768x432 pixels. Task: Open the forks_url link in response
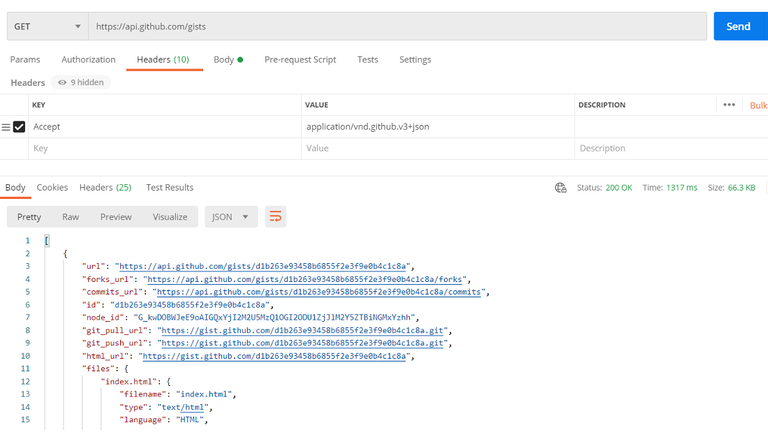(x=305, y=280)
